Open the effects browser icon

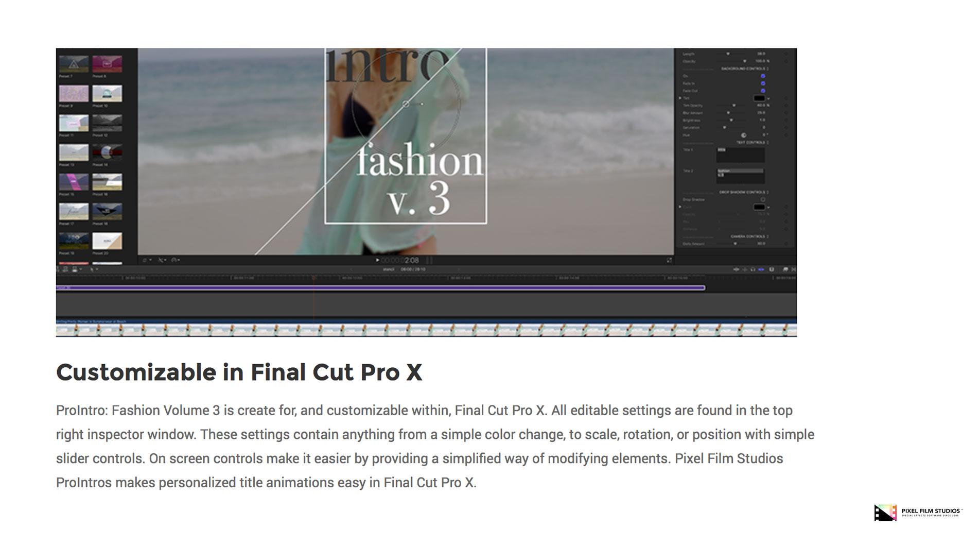tap(785, 269)
